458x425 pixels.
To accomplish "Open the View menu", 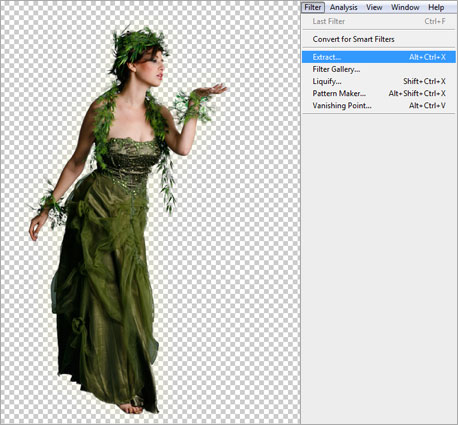I will point(374,7).
